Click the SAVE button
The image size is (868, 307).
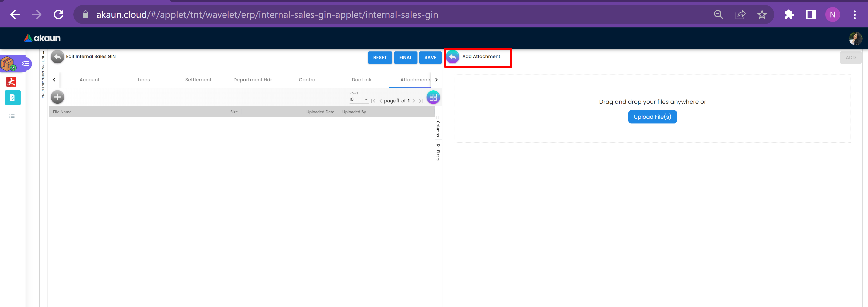coord(430,57)
